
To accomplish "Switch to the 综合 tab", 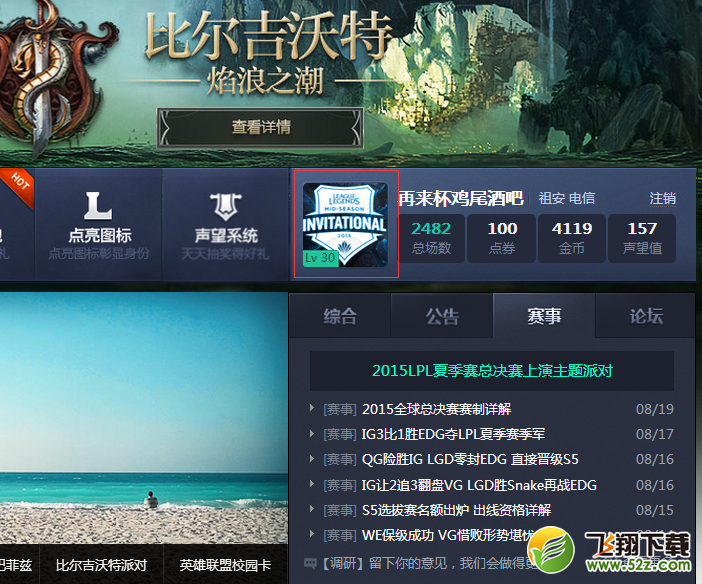I will [x=340, y=316].
